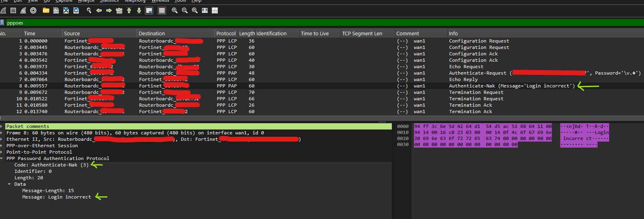This screenshot has height=219, width=644.
Task: Jump to the last packet
Action: [x=139, y=10]
